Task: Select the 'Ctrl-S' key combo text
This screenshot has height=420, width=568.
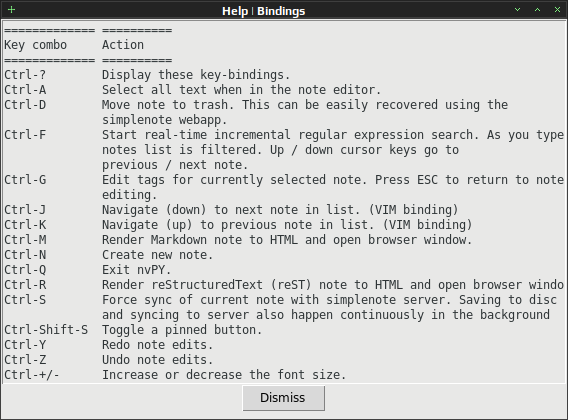Action: [x=25, y=300]
